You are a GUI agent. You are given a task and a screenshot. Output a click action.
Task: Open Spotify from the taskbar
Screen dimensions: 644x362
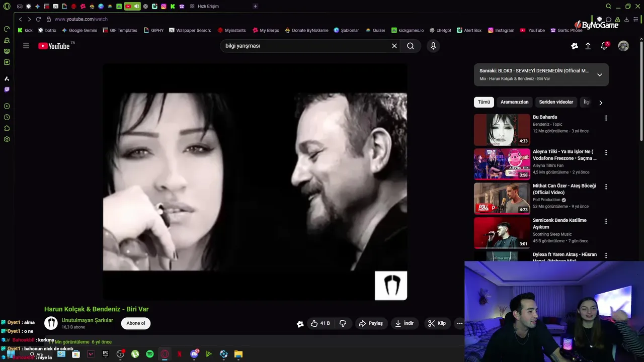point(150,354)
